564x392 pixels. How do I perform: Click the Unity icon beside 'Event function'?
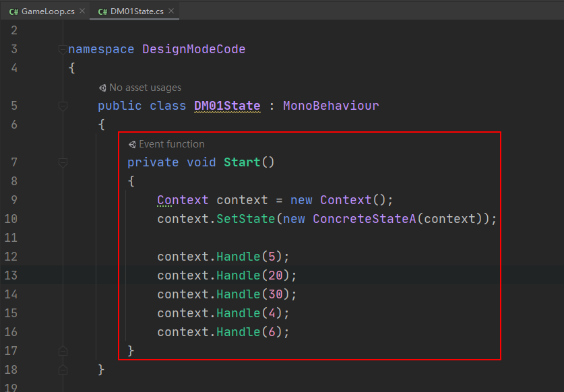click(132, 145)
